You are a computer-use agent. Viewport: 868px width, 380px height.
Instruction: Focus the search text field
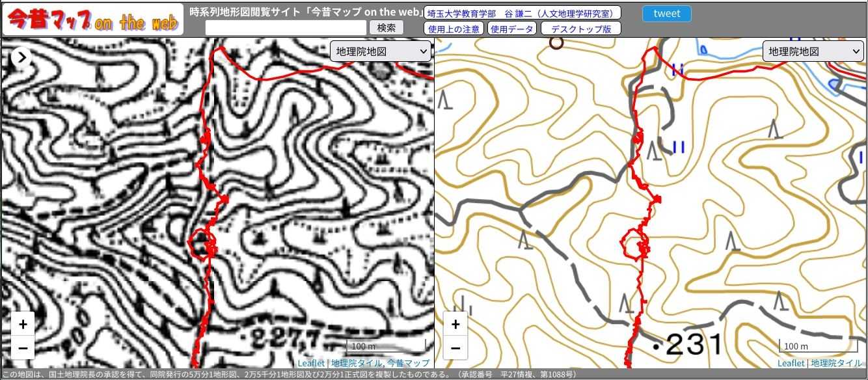pos(286,28)
